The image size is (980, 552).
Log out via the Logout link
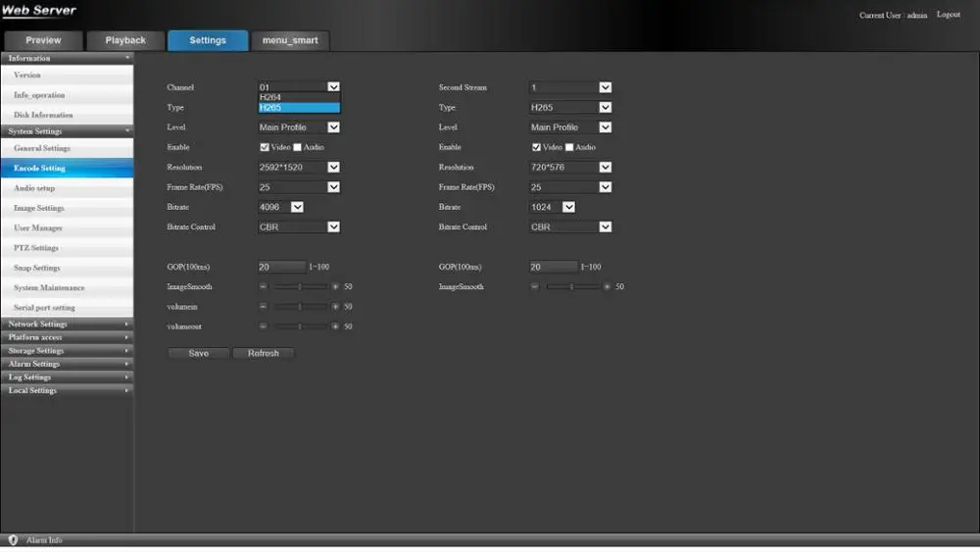click(948, 15)
